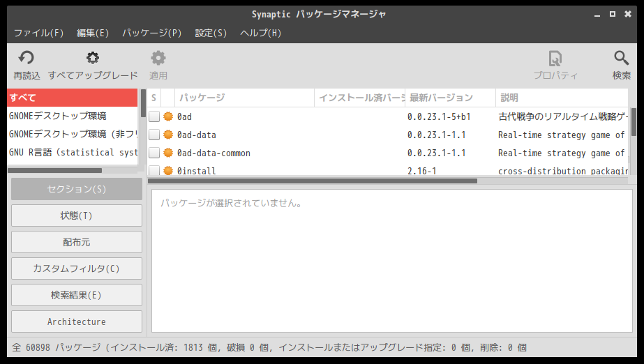Image resolution: width=644 pixels, height=364 pixels.
Task: Select the すべて section in the list
Action: (73, 98)
